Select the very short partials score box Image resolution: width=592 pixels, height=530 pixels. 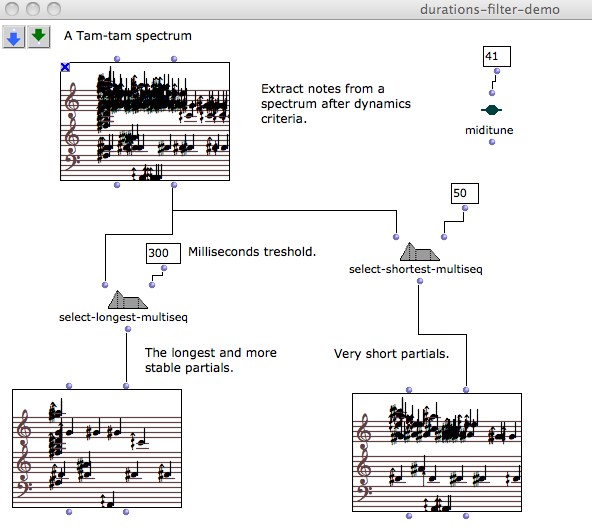(x=437, y=453)
